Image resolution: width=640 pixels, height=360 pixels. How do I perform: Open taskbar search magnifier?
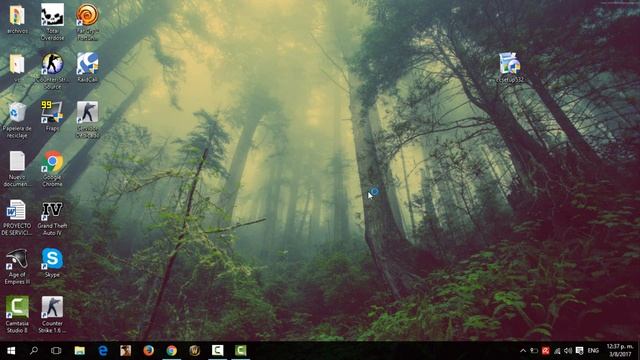pyautogui.click(x=34, y=351)
